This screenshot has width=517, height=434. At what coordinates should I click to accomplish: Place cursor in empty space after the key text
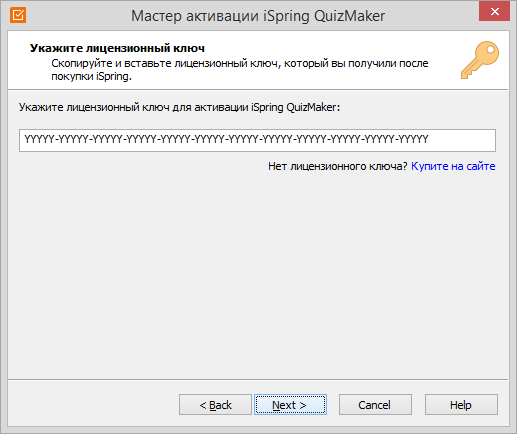pos(462,140)
